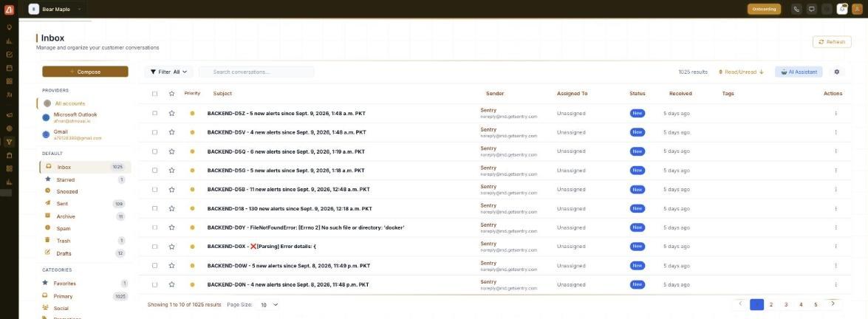This screenshot has height=319, width=868.
Task: Open actions menu for BACKEND-D5Q row
Action: pyautogui.click(x=835, y=151)
